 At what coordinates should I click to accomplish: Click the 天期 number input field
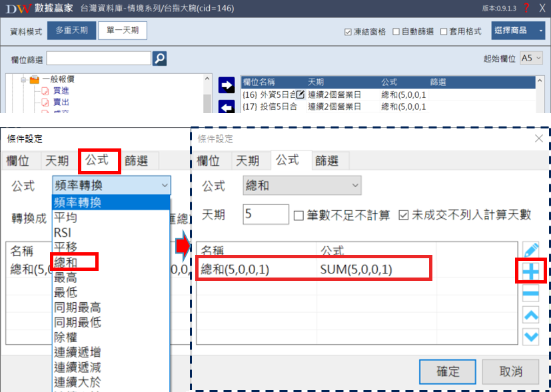tap(266, 215)
